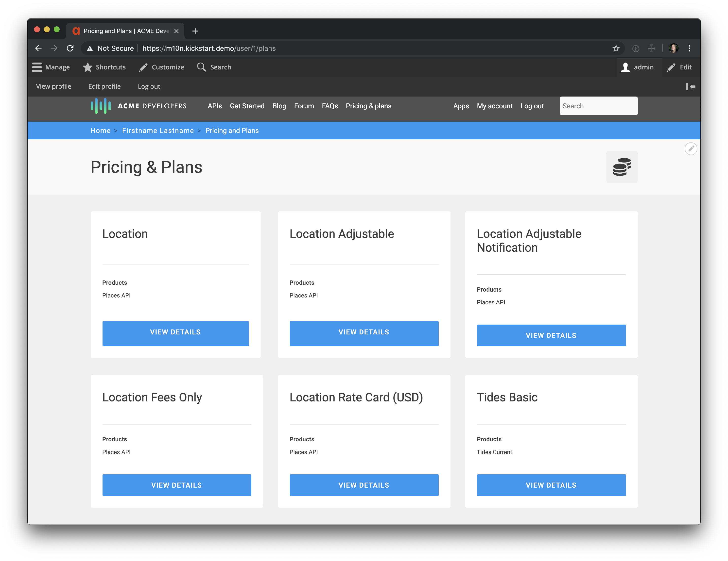The width and height of the screenshot is (728, 561).
Task: Open a new browser tab
Action: [x=195, y=31]
